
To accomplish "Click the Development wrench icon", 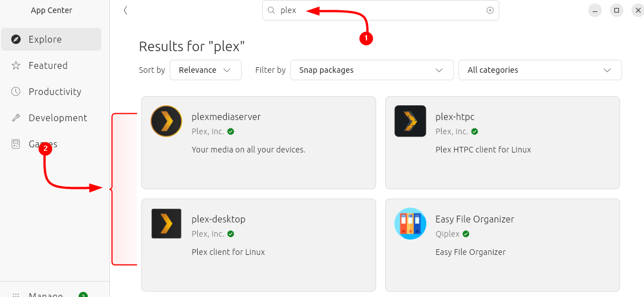I will (16, 118).
